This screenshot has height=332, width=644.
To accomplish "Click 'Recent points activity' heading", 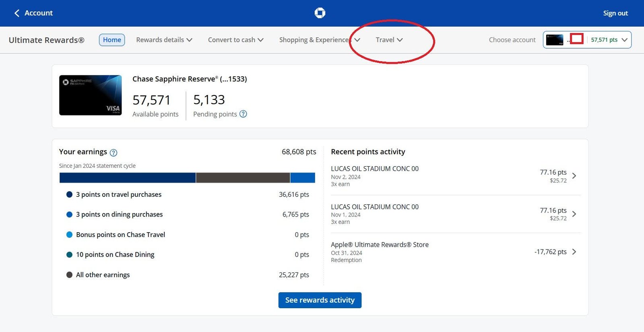I will (368, 152).
